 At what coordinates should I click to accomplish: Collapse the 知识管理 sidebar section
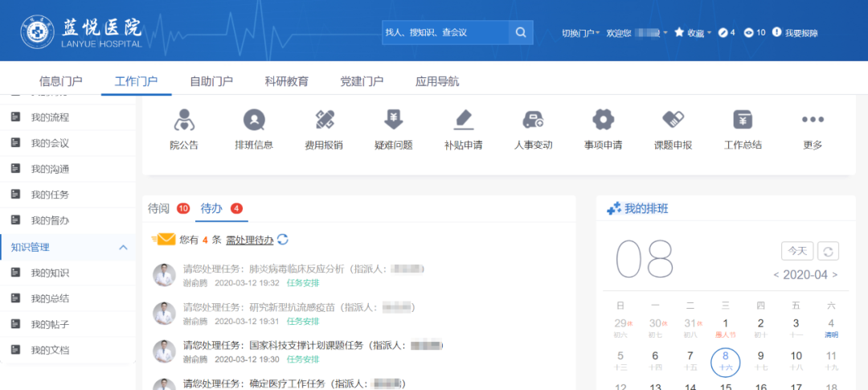(x=123, y=247)
